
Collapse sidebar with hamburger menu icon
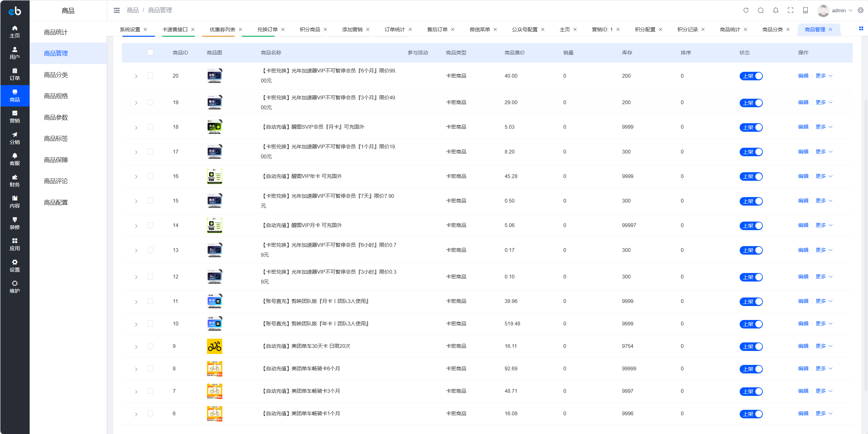point(117,10)
